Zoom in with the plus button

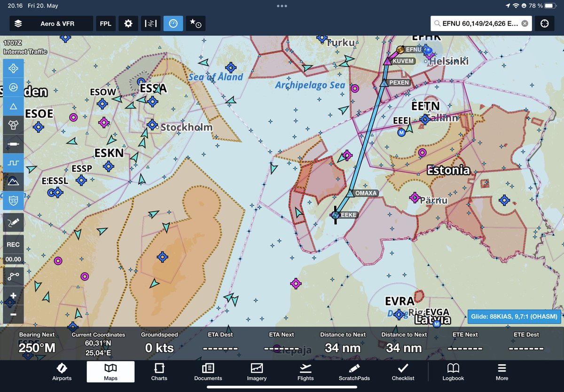click(13, 296)
